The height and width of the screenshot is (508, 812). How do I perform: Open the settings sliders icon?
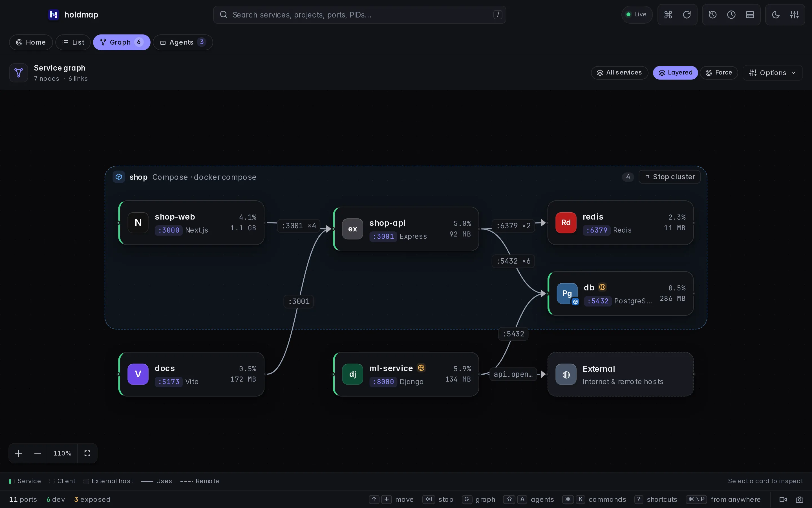tap(794, 14)
